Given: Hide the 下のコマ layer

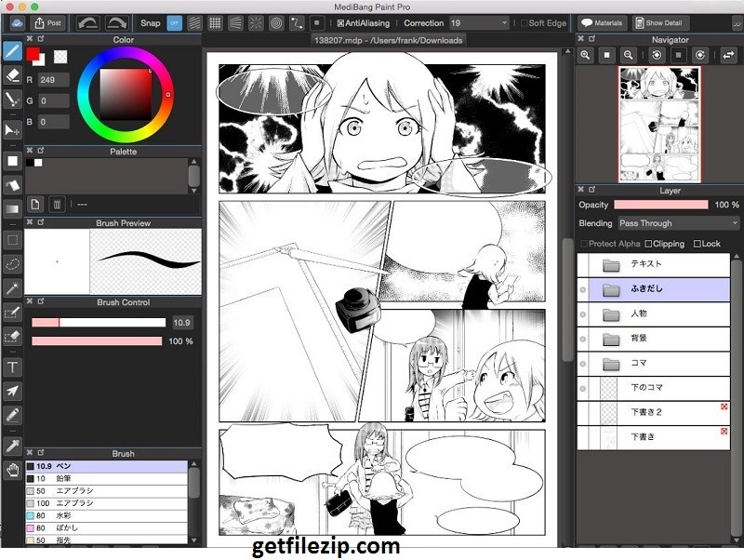Looking at the screenshot, I should point(583,388).
